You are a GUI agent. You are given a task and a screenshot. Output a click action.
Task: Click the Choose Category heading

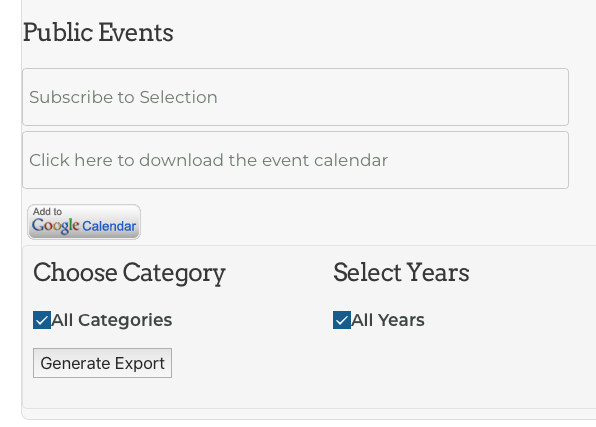tap(129, 273)
